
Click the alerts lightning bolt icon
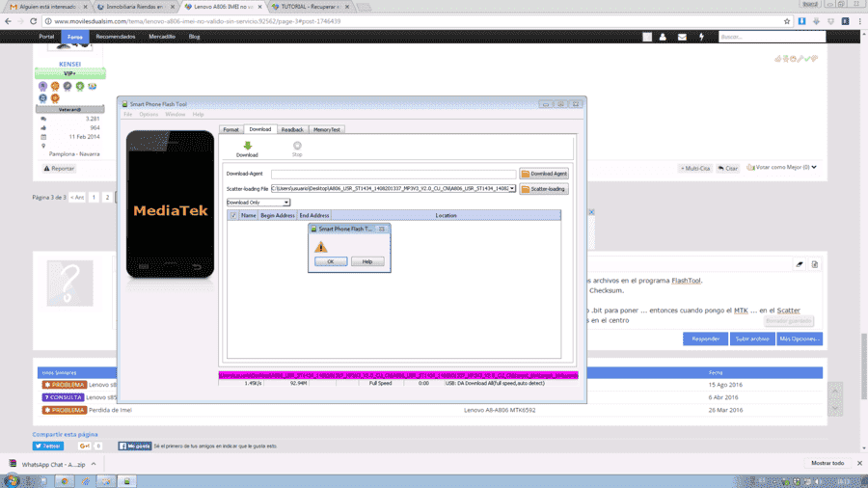pos(701,37)
